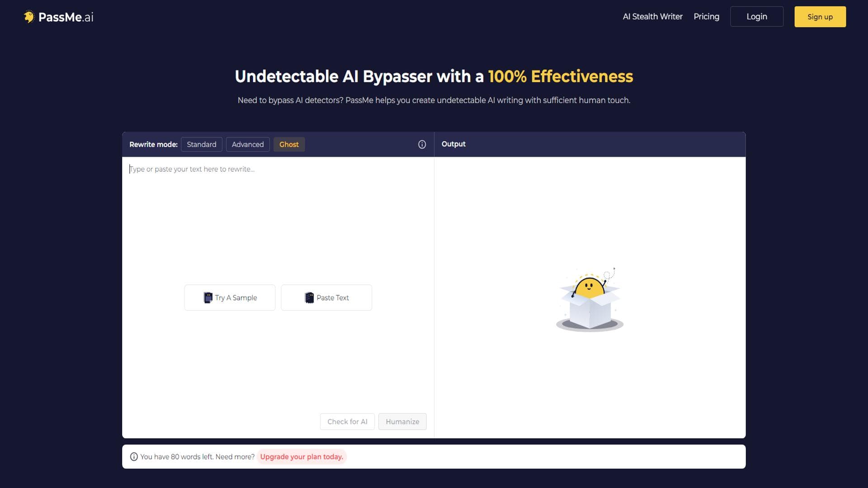Click the PassMe.ai bird logo icon
This screenshot has width=868, height=488.
tap(29, 17)
